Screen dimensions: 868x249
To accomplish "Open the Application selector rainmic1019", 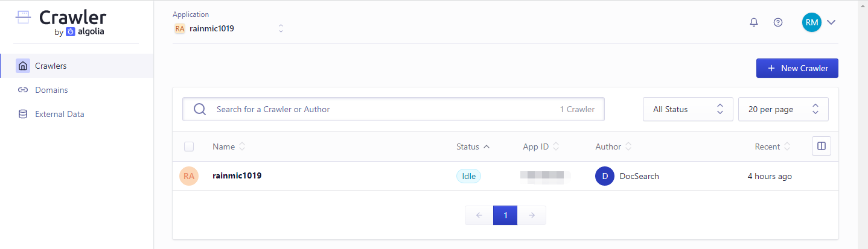I will point(229,28).
